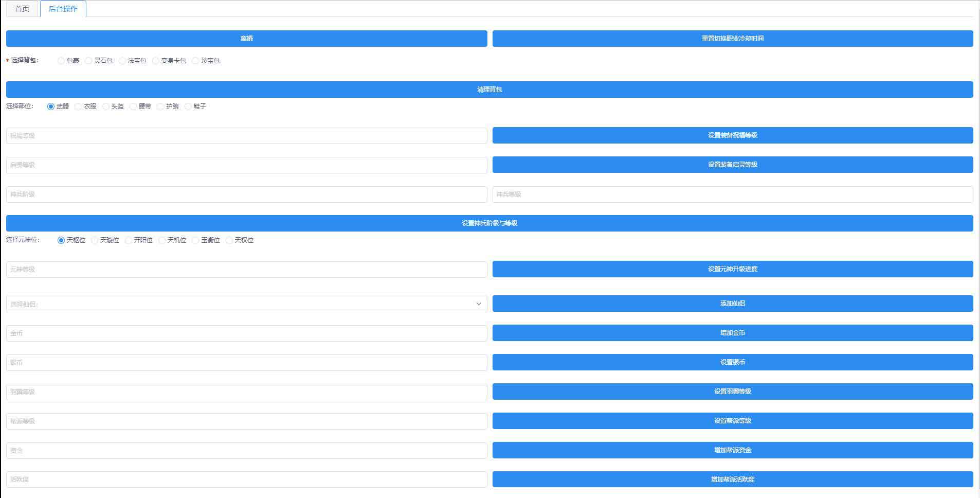Focus the 金币 input field
This screenshot has height=498, width=980.
[247, 333]
